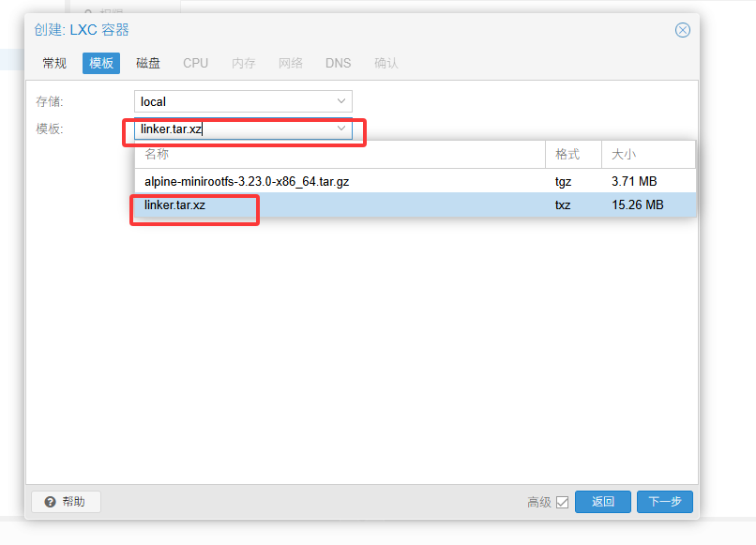Switch to the 常规 tab
756x545 pixels.
coord(54,63)
